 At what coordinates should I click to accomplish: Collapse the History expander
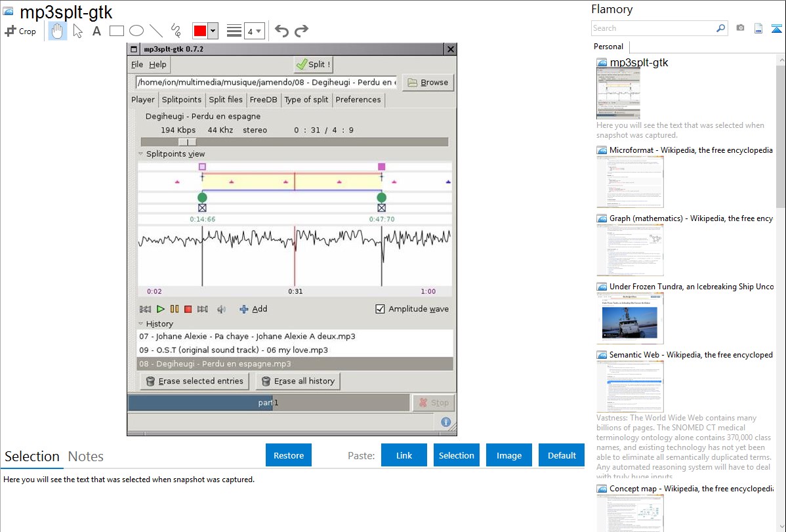coord(141,324)
